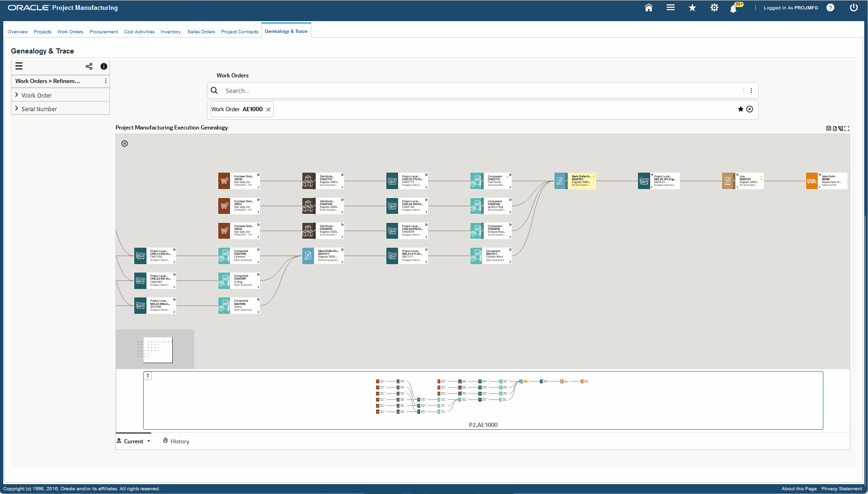Click the search magnifier icon
The image size is (868, 494).
214,91
